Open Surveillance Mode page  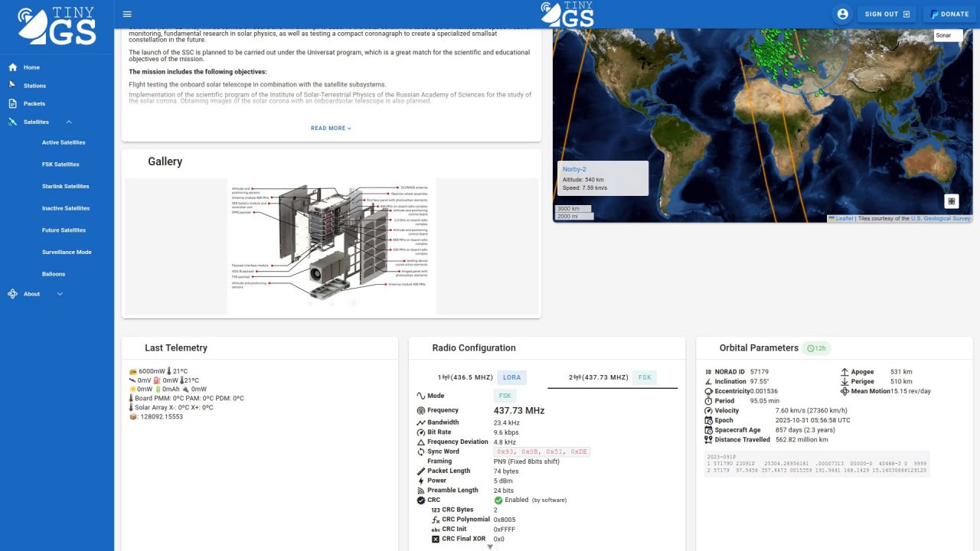pyautogui.click(x=67, y=252)
